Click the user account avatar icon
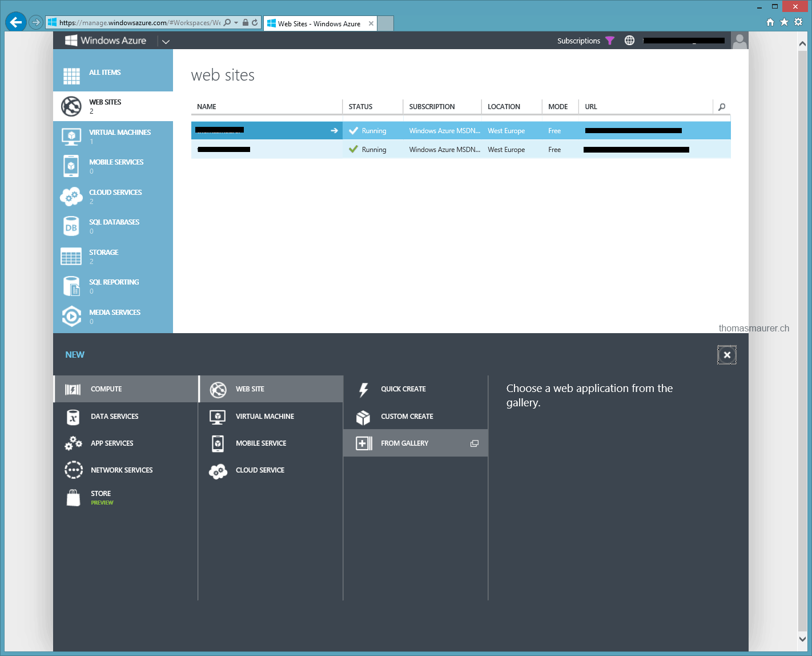Screen dimensions: 812x656 point(739,41)
